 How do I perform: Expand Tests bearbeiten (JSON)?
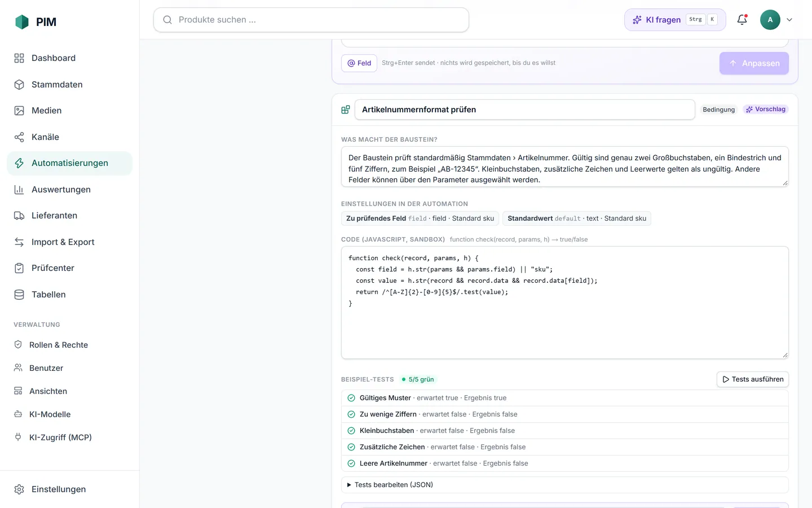tap(565, 485)
